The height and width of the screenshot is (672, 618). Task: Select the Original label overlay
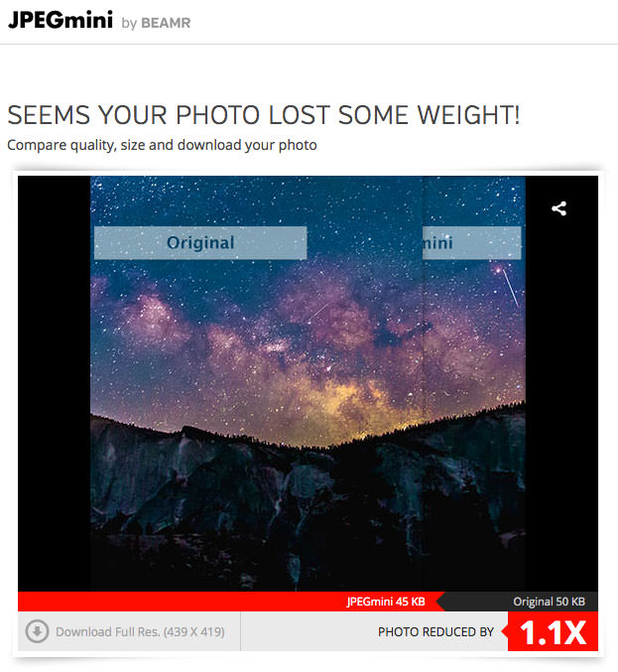[x=200, y=243]
